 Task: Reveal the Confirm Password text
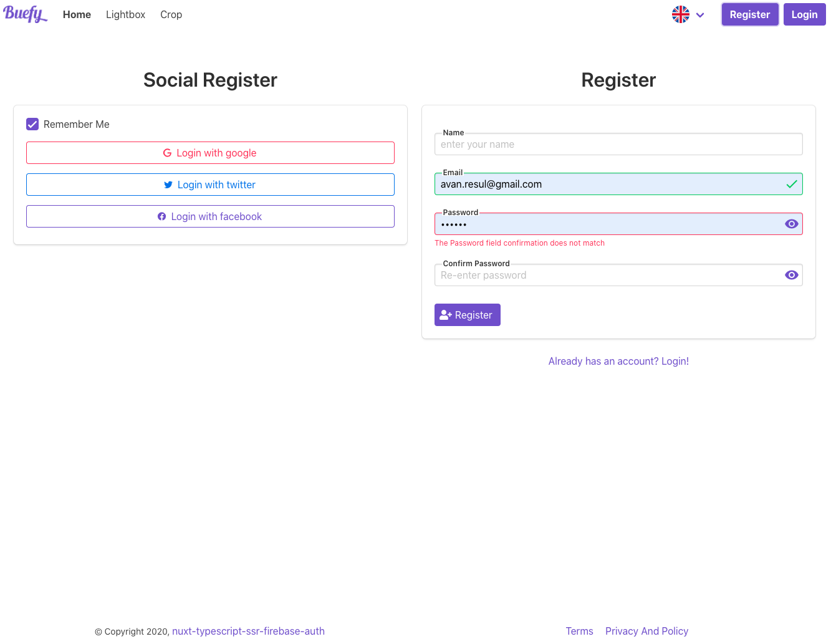[792, 275]
